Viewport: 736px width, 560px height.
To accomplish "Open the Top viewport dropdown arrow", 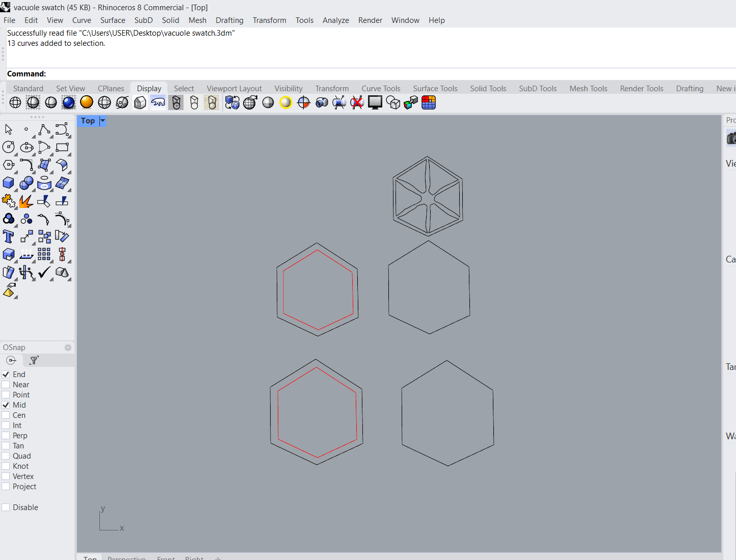I will (102, 121).
